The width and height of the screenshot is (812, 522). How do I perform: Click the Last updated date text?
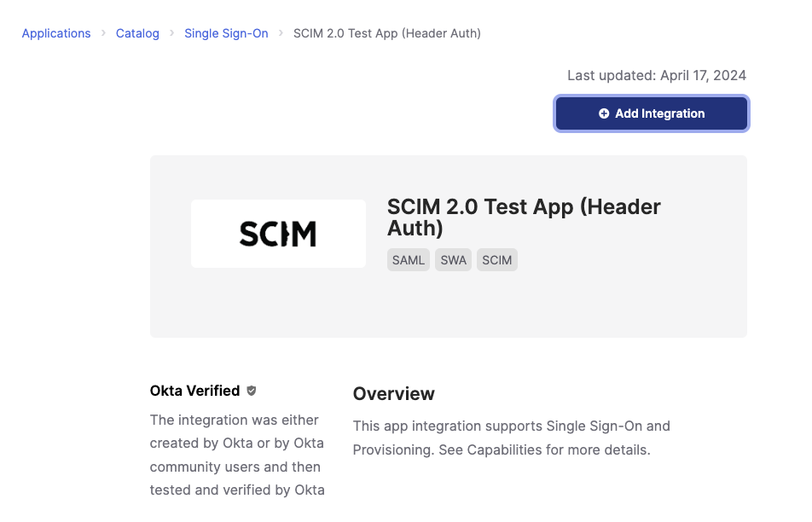coord(656,75)
